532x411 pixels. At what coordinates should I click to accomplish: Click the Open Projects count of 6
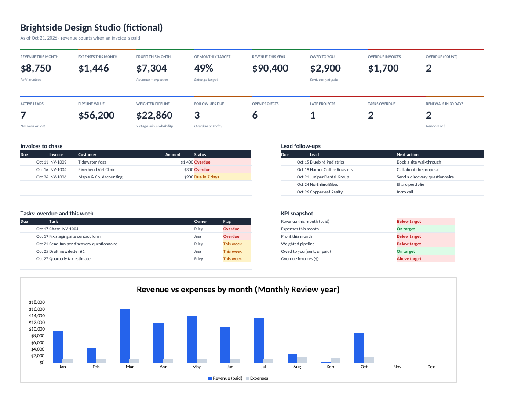pos(255,115)
